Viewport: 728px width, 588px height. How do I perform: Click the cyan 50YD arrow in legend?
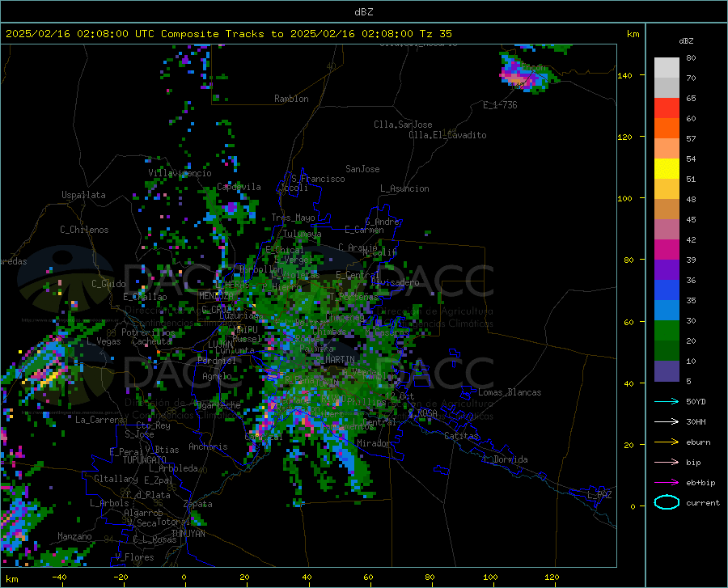(667, 401)
